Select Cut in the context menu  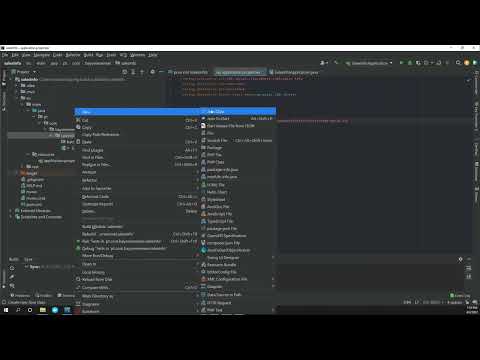[x=137, y=120]
